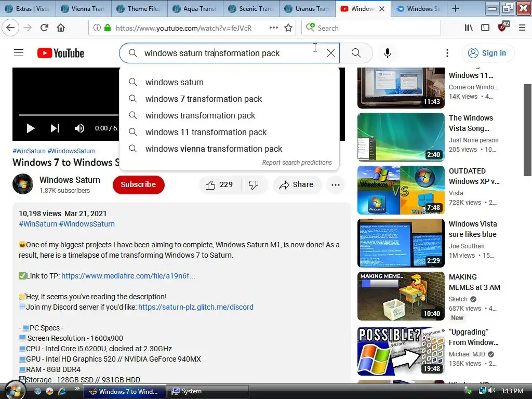Open 'Upgrading From Window...' POSSIBLE? thumbnail
The width and height of the screenshot is (532, 399).
coord(401,351)
